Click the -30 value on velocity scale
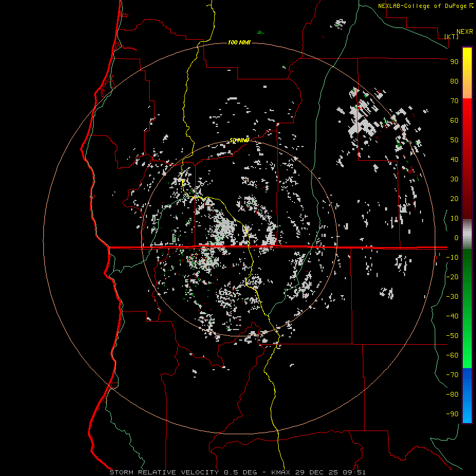 [452, 297]
